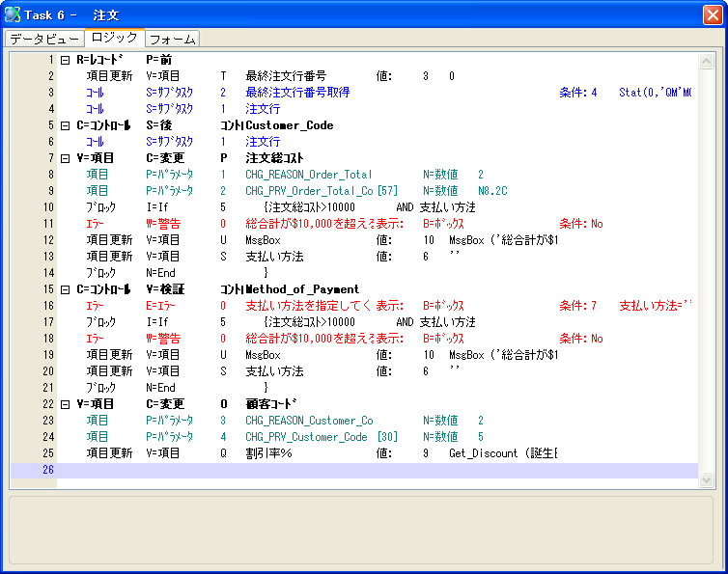
Task: Select warning error row on line 11
Action: click(354, 224)
